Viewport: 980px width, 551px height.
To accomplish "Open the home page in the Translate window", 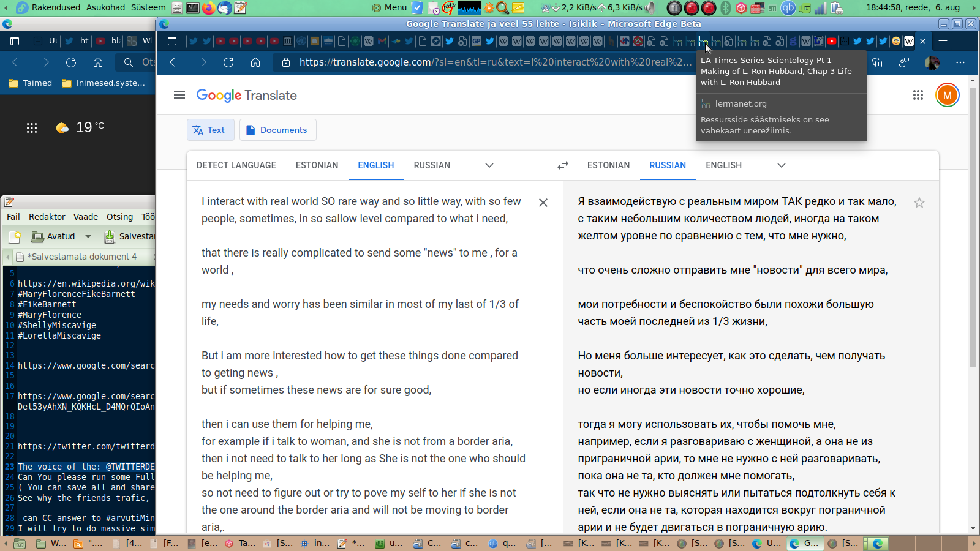I will [x=255, y=62].
